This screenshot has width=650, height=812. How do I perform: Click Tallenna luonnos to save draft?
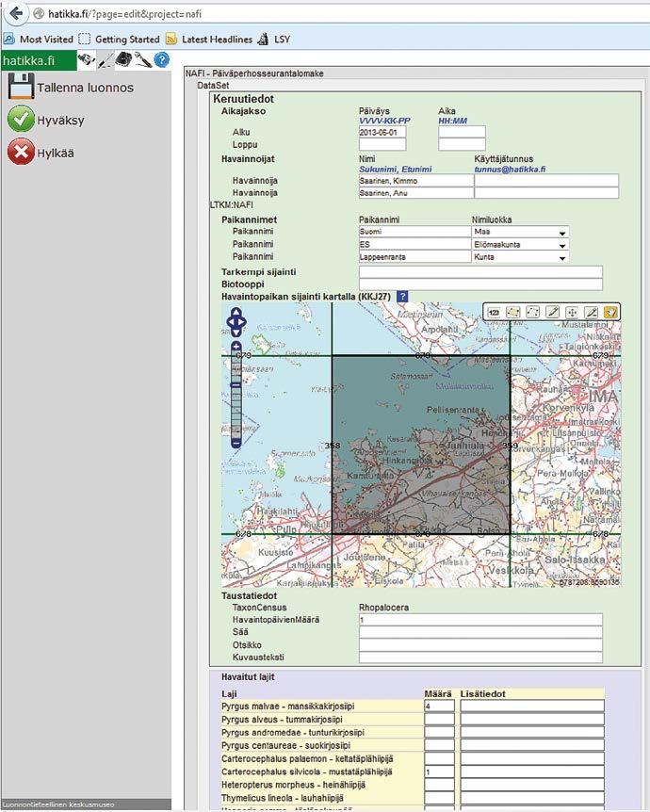coord(85,88)
